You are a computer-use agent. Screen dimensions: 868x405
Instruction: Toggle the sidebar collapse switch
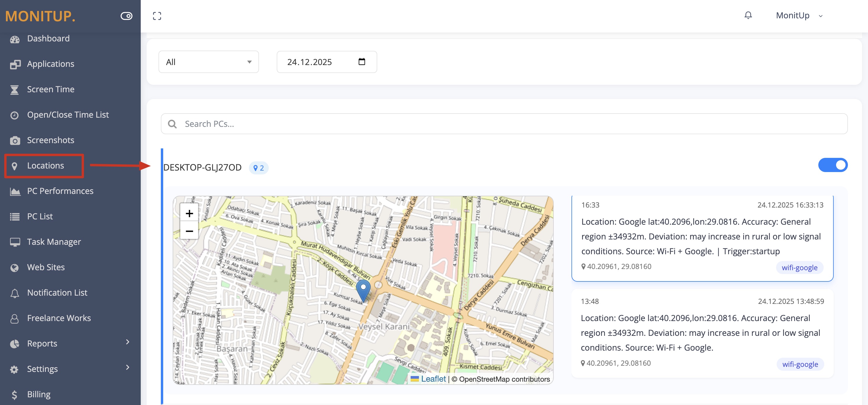[126, 16]
